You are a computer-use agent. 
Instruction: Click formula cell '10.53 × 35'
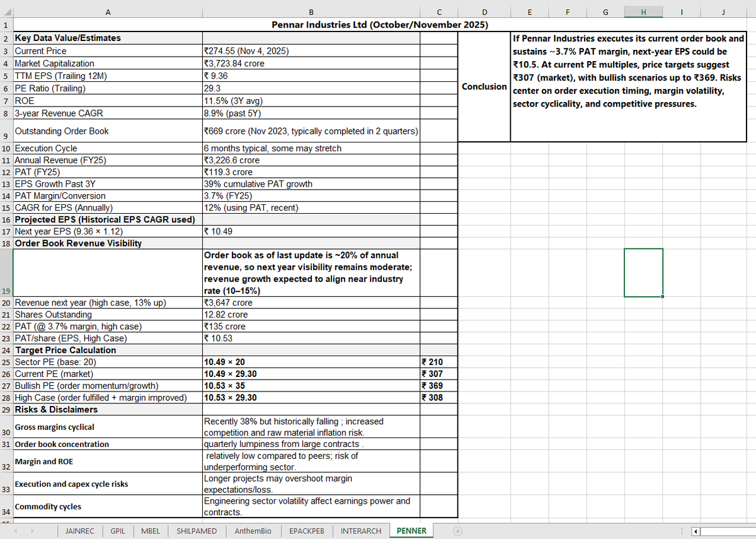(311, 386)
